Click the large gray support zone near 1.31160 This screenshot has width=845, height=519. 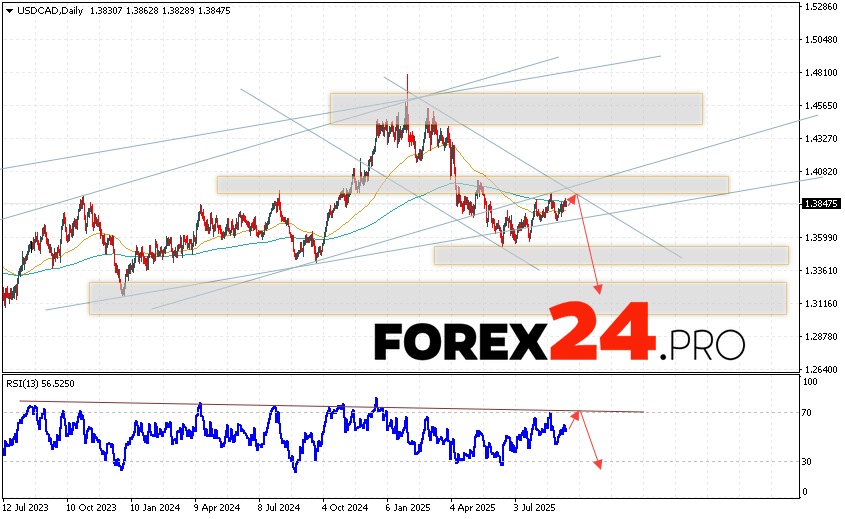coord(437,298)
